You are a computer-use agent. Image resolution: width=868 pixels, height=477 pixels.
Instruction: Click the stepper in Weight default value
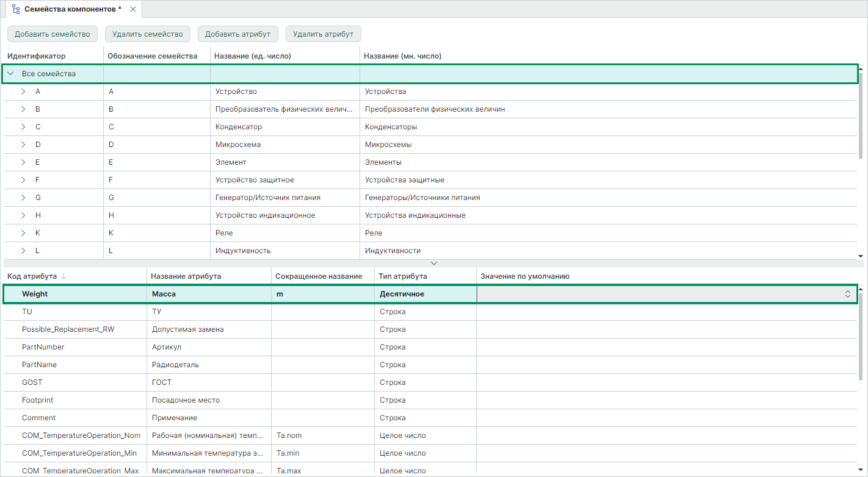(x=847, y=294)
